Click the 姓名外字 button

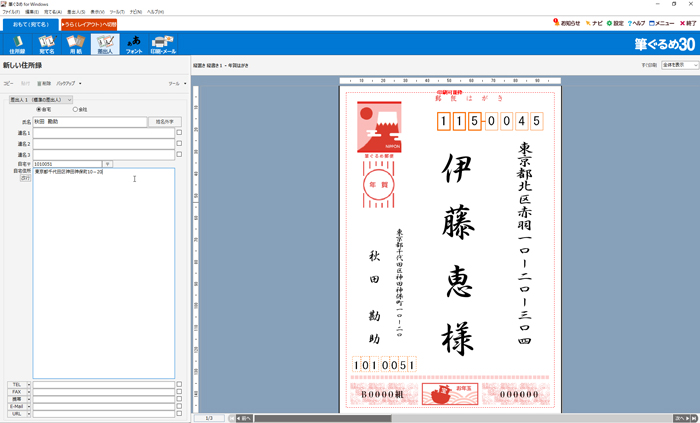[165, 121]
